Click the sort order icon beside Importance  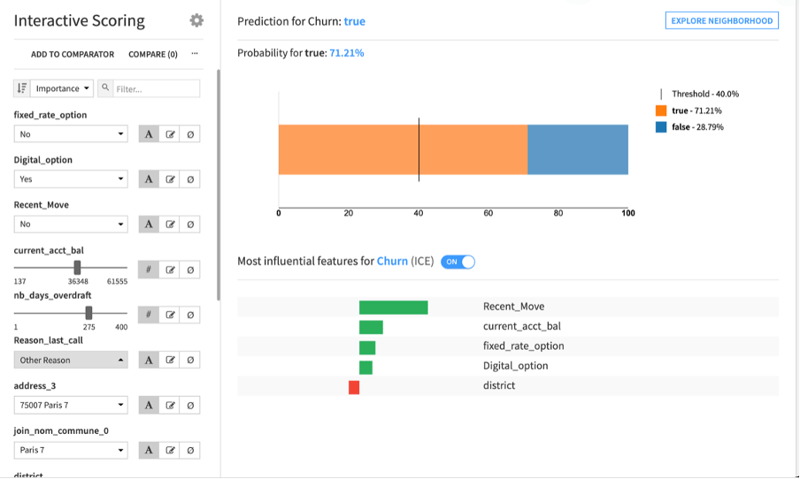(22, 88)
